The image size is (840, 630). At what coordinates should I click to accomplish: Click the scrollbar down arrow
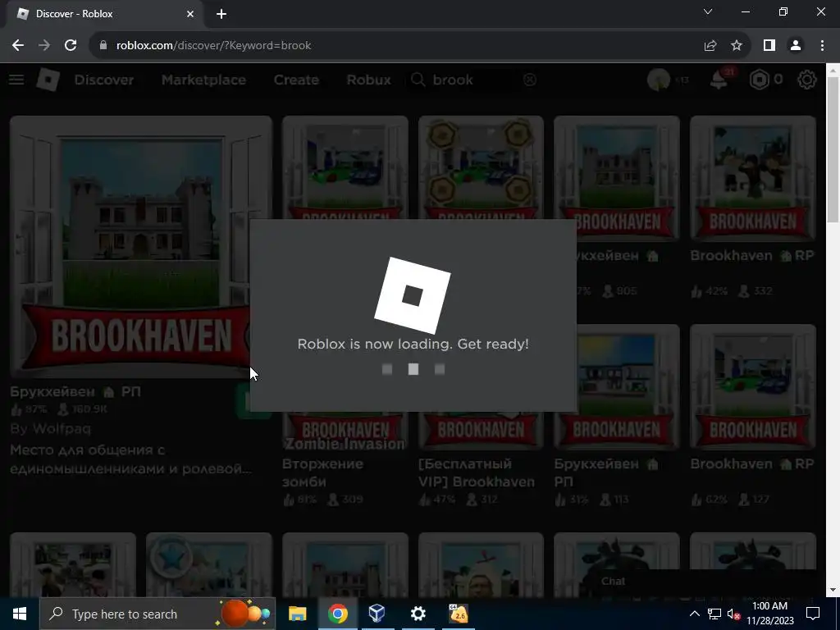coord(833,591)
